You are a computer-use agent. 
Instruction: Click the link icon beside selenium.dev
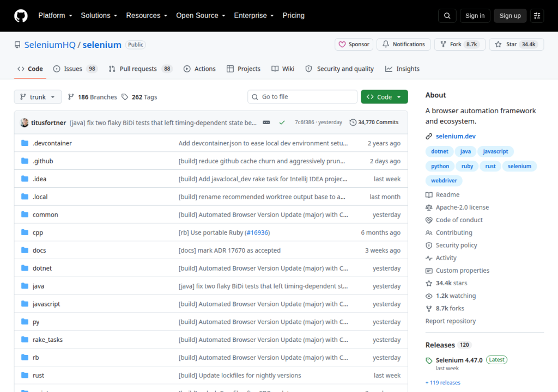click(429, 136)
